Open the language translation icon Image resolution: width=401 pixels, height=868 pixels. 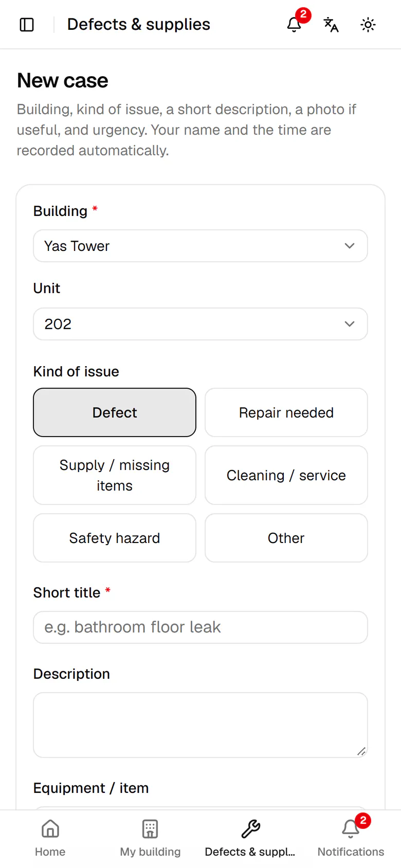331,25
